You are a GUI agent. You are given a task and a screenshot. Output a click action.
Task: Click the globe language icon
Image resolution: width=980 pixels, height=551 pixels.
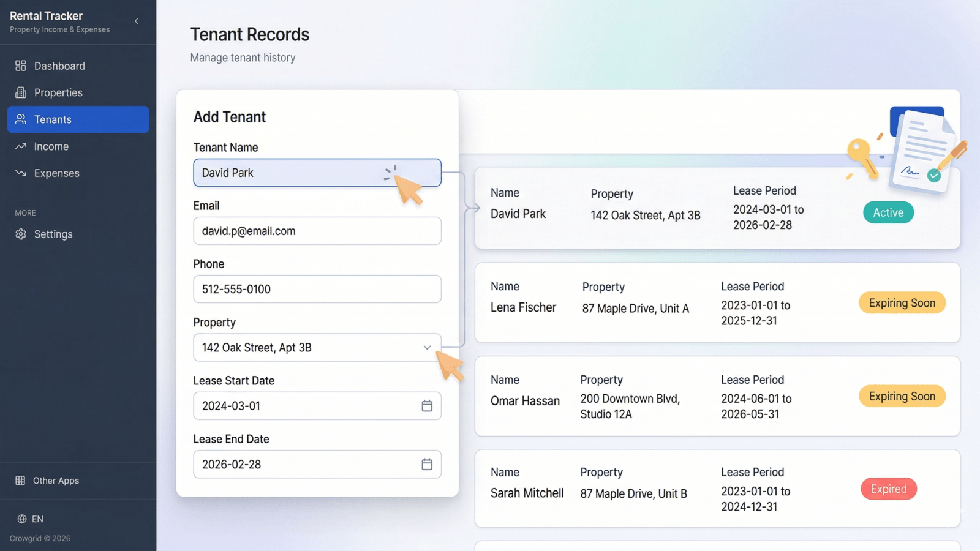pos(22,519)
